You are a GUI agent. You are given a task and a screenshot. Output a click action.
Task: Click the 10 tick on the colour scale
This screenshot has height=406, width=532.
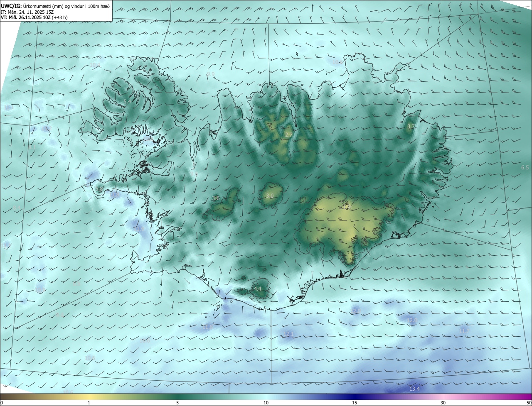[x=266, y=403]
